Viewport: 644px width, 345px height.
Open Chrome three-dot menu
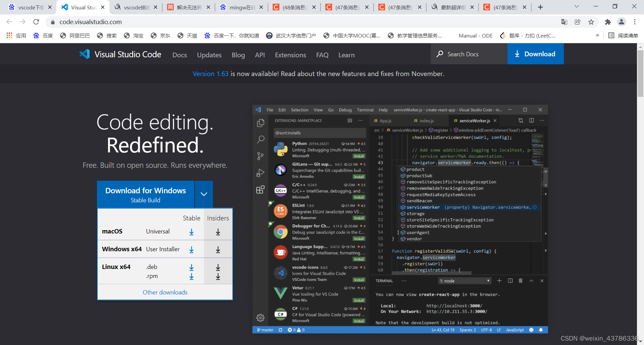pyautogui.click(x=635, y=22)
